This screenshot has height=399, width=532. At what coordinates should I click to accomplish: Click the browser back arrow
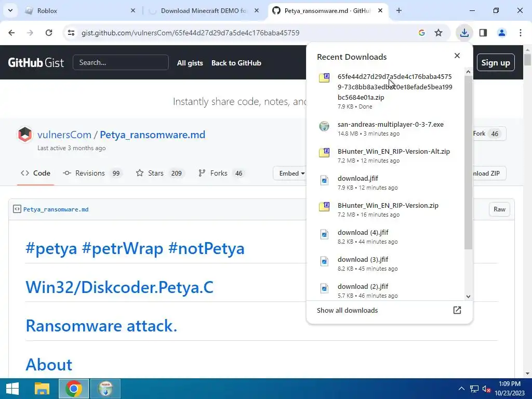coord(11,33)
